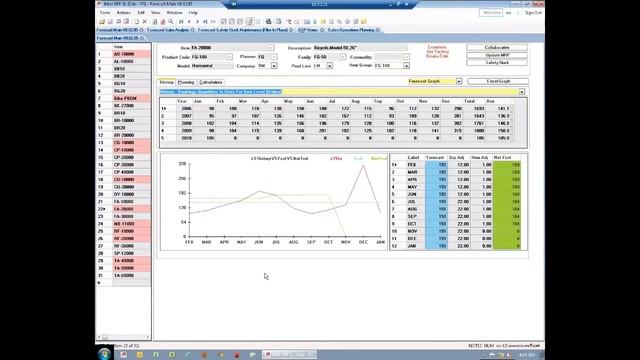Go to last record navigation icon

point(205,22)
